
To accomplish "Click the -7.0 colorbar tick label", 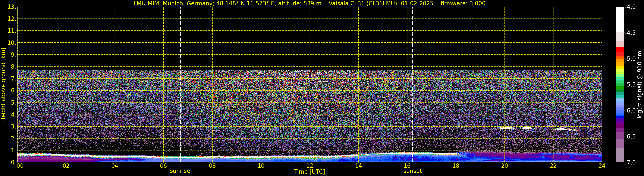I will [x=630, y=163].
